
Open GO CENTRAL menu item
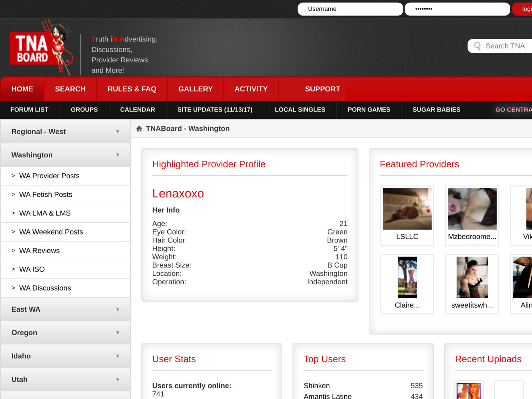pos(513,110)
